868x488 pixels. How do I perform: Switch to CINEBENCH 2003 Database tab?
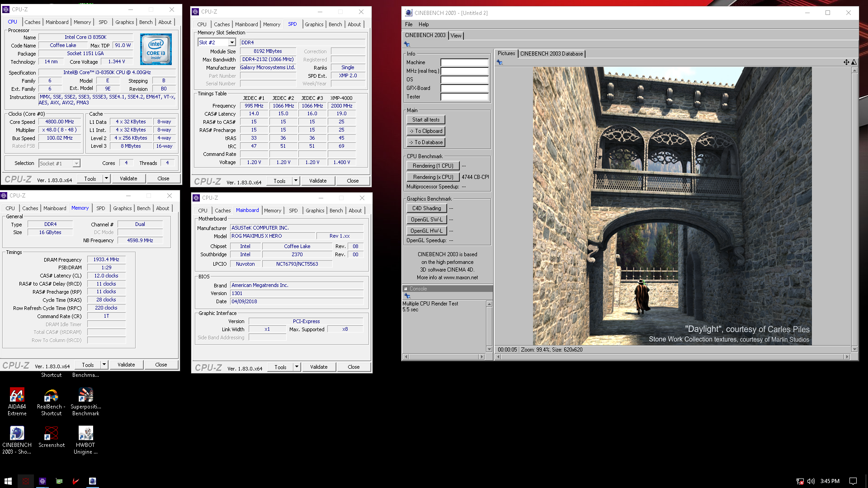[x=552, y=54]
